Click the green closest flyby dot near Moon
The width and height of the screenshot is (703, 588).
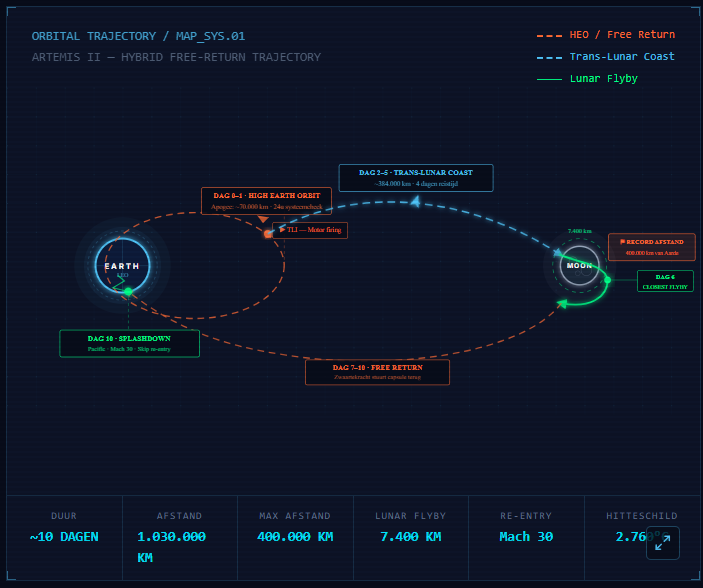pyautogui.click(x=608, y=280)
